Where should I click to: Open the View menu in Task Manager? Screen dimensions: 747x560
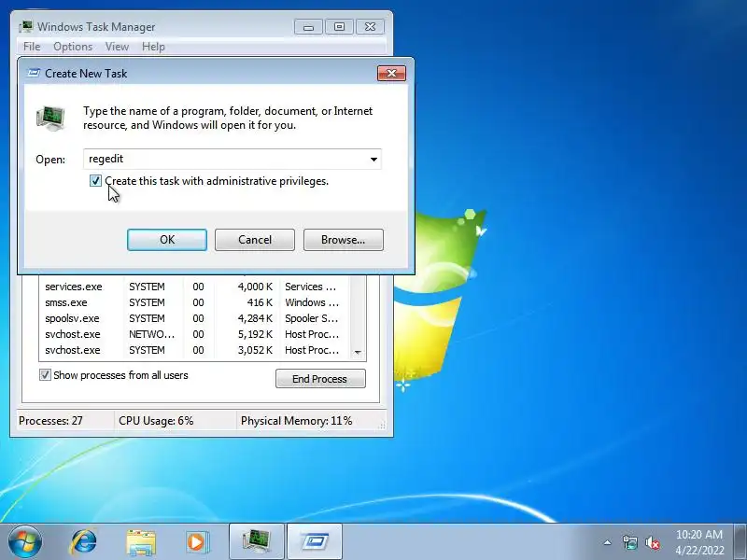(117, 47)
